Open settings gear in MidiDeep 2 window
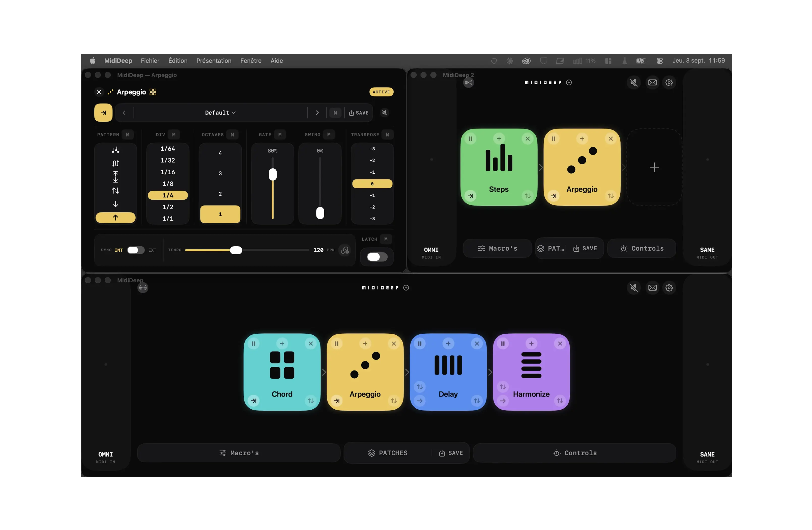 click(x=669, y=83)
